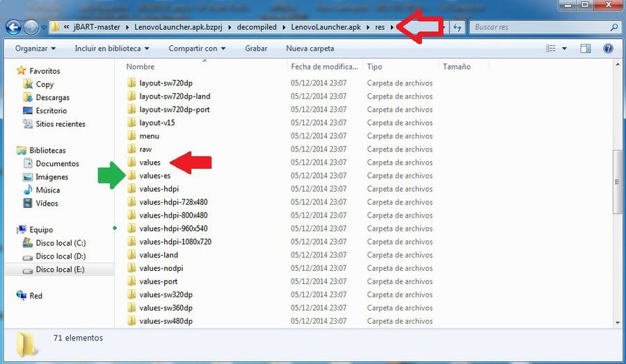Open Música library
Image resolution: width=626 pixels, height=364 pixels.
pos(47,190)
